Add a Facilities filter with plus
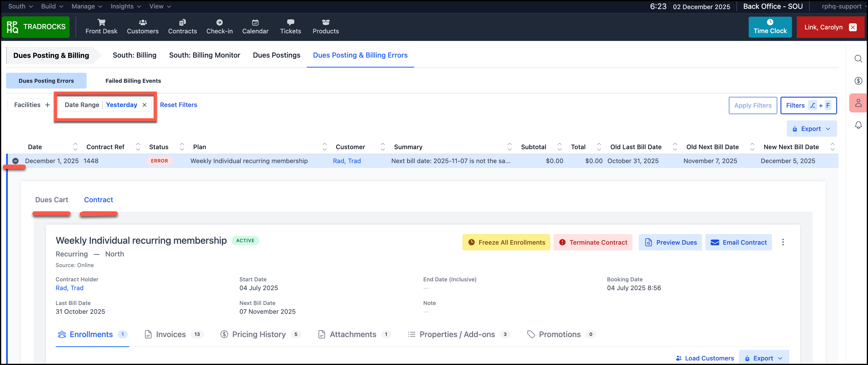Image resolution: width=868 pixels, height=365 pixels. (x=48, y=105)
